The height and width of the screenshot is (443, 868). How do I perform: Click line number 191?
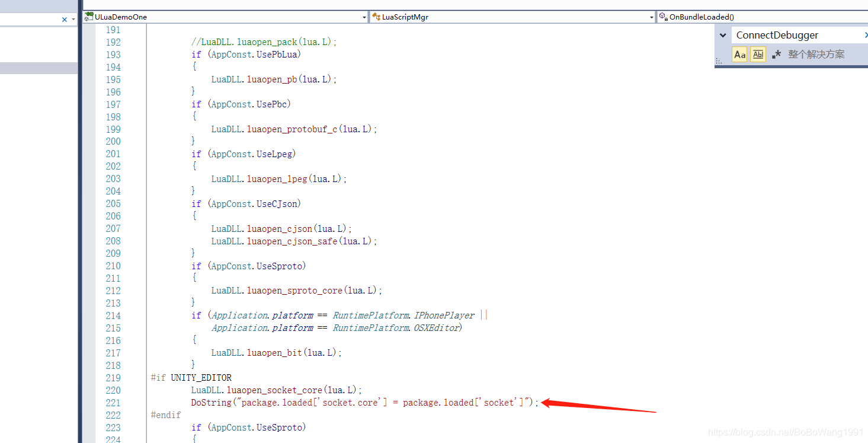pos(113,30)
